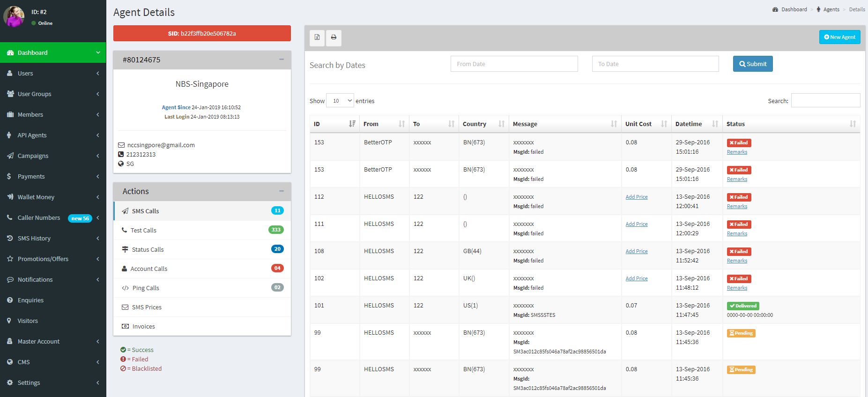Expand the Wallet Money menu chevron
Viewport: 868px width, 397px height.
[x=98, y=197]
